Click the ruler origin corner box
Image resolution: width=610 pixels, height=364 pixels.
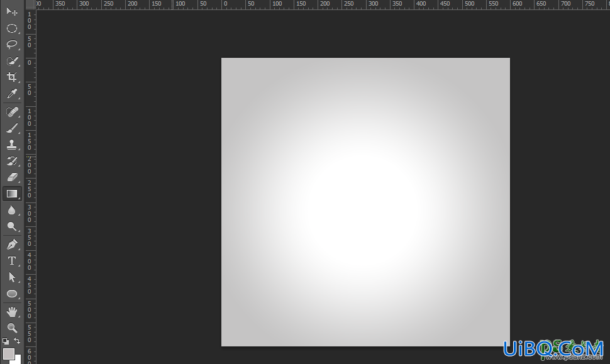point(30,4)
